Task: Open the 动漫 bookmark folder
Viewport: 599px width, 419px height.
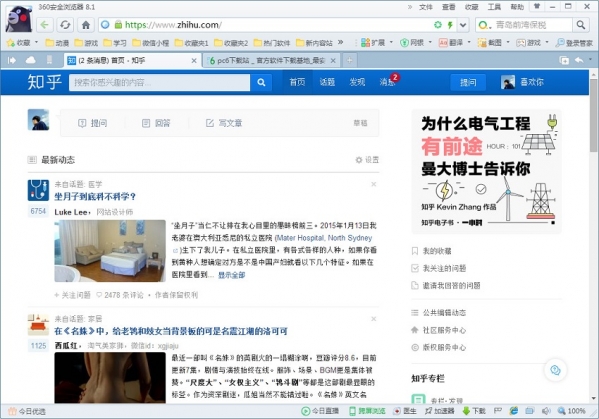Action: 57,43
